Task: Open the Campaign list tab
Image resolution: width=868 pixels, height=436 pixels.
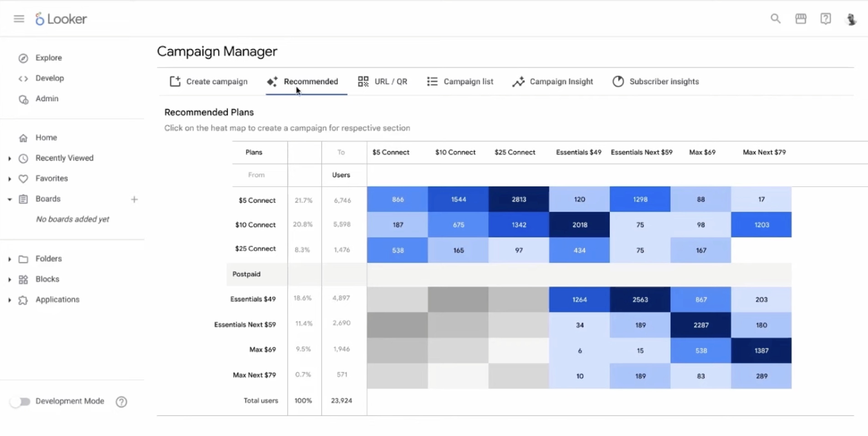Action: [460, 81]
